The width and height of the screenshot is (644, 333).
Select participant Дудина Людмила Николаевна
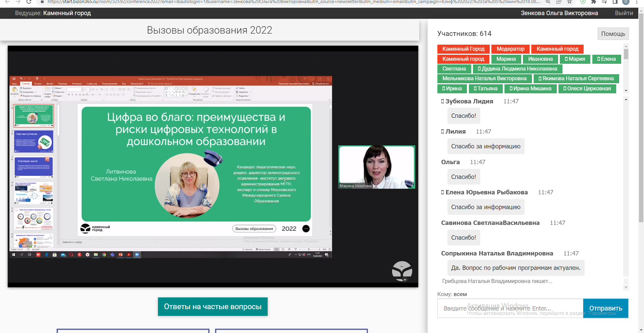(517, 69)
